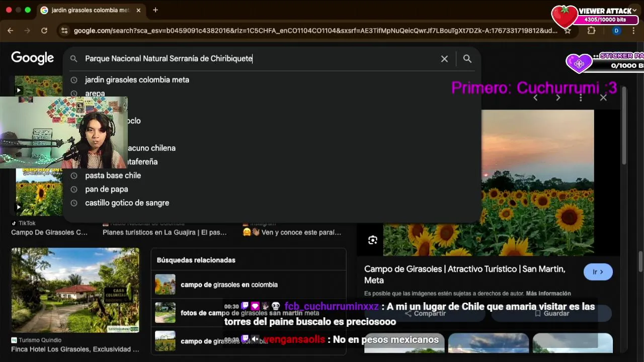644x362 pixels.
Task: Open Campo de Girasoles Atractivo Turístico title
Action: 464,275
